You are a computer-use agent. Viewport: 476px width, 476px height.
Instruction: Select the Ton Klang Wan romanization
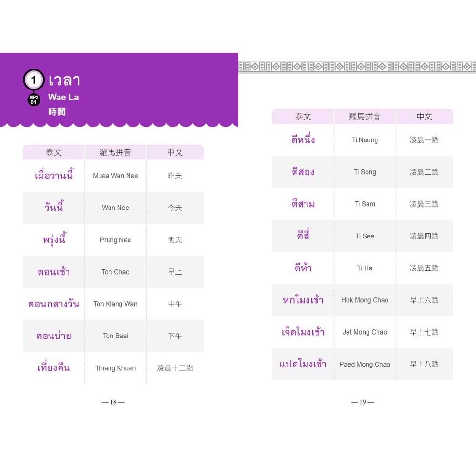click(115, 304)
